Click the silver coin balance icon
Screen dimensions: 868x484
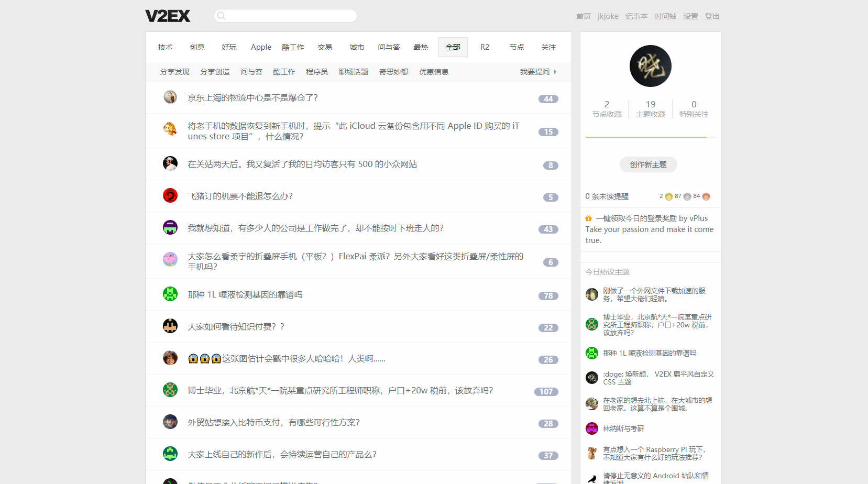[687, 196]
